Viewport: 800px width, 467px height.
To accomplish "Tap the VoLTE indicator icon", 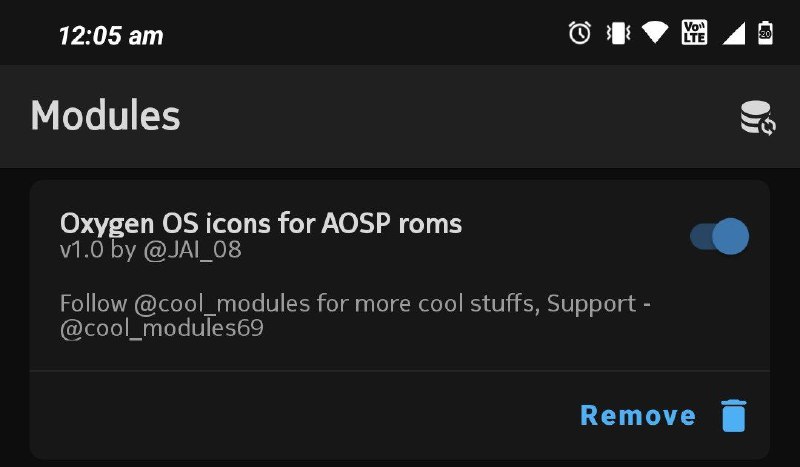I will click(694, 33).
